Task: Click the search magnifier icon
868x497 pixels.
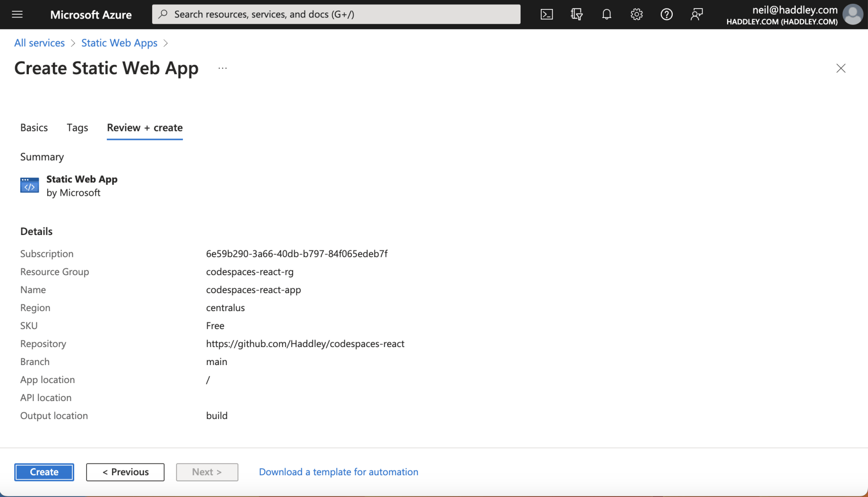Action: click(x=163, y=14)
